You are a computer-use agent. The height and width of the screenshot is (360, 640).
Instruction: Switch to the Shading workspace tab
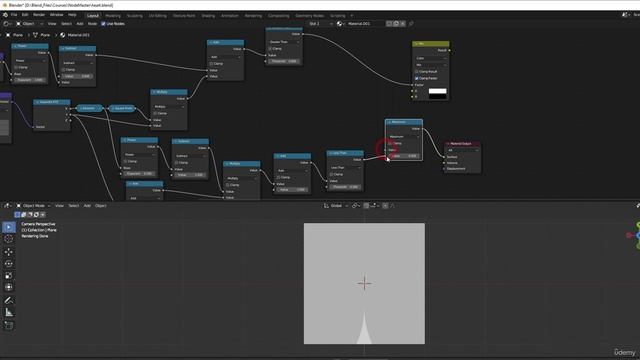[x=208, y=16]
